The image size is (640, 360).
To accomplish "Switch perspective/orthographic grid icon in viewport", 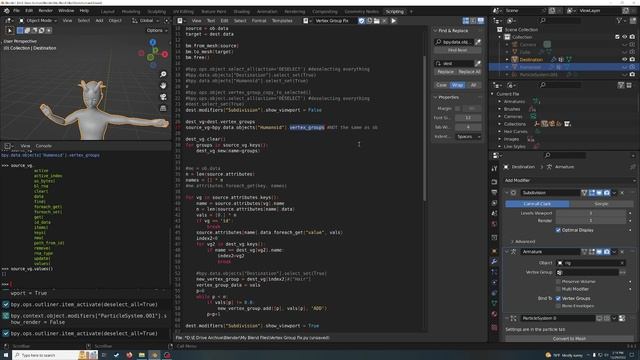I will (163, 109).
